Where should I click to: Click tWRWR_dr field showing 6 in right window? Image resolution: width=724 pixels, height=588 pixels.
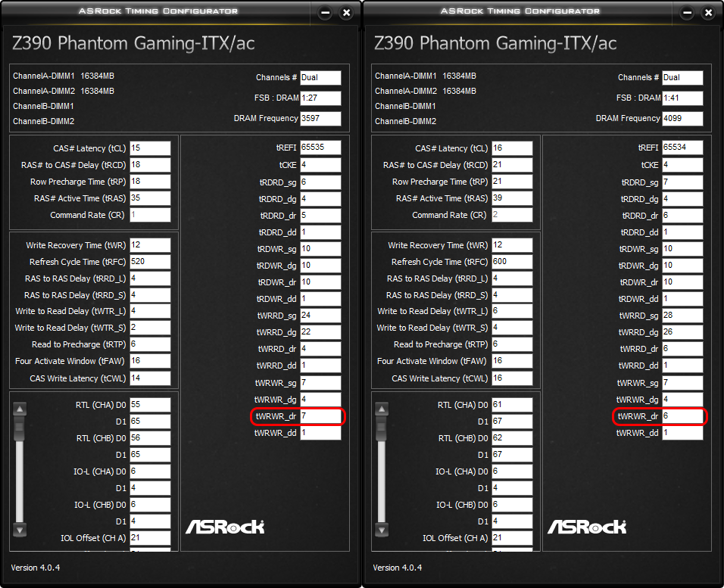pyautogui.click(x=682, y=416)
